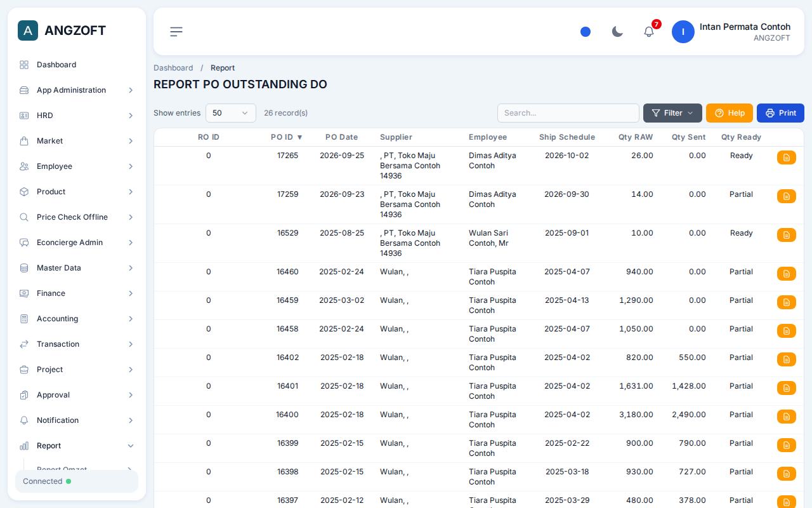Click the Product box icon

[x=24, y=192]
